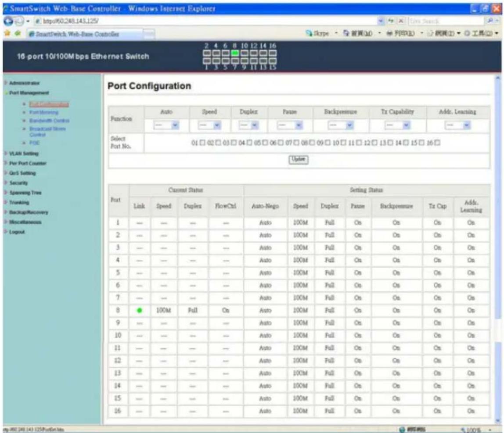Check the port 10 checkbox

pyautogui.click(x=343, y=143)
